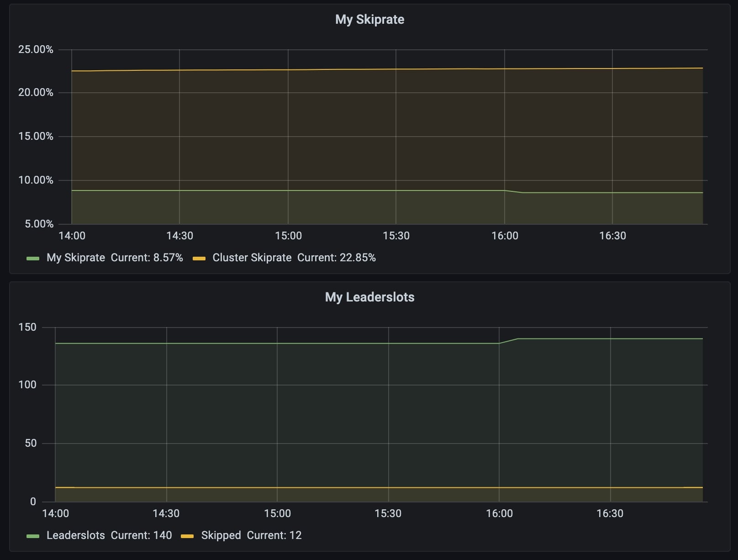Click the 'Current: 140' legend value
This screenshot has height=560, width=738.
click(x=141, y=535)
